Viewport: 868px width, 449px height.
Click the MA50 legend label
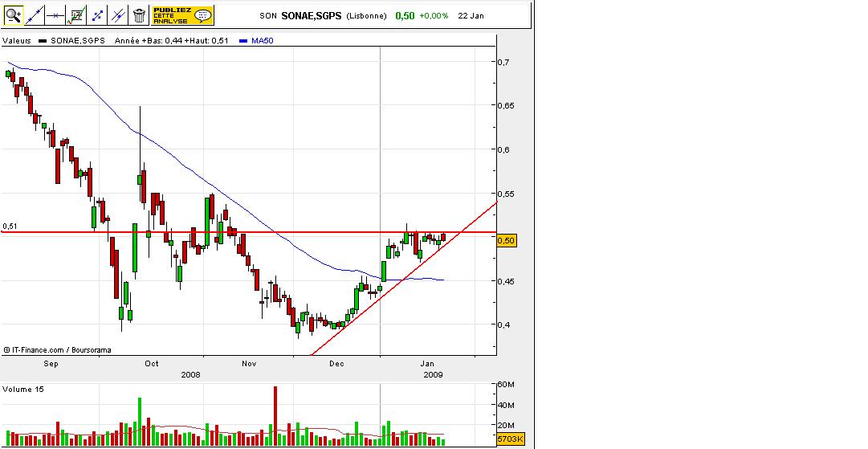263,40
